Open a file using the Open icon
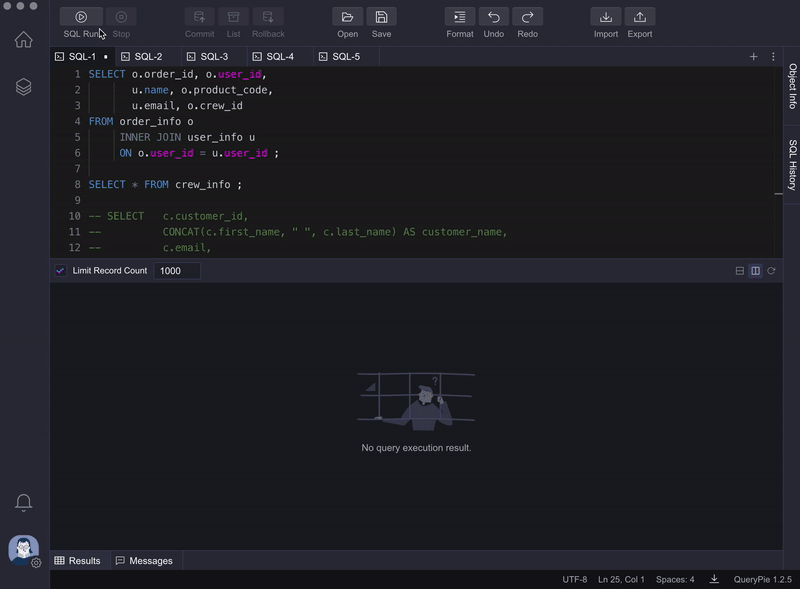The image size is (800, 589). (347, 17)
